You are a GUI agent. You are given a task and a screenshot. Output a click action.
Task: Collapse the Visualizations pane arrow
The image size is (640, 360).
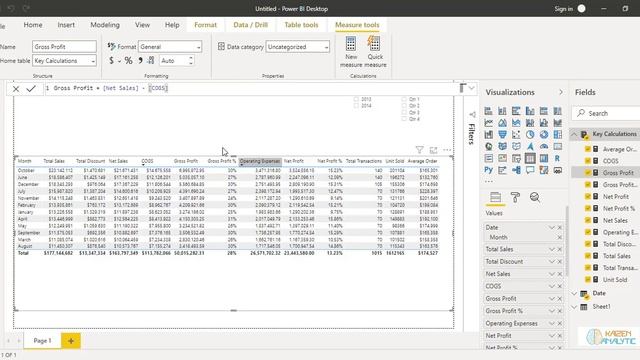(x=560, y=92)
